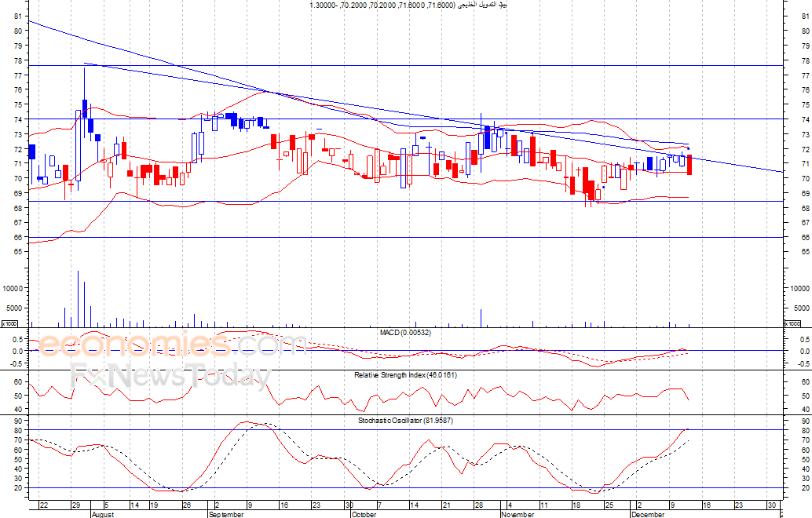Click the 81 label on left price axis
Viewport: 812px width, 518px height.
(x=17, y=31)
